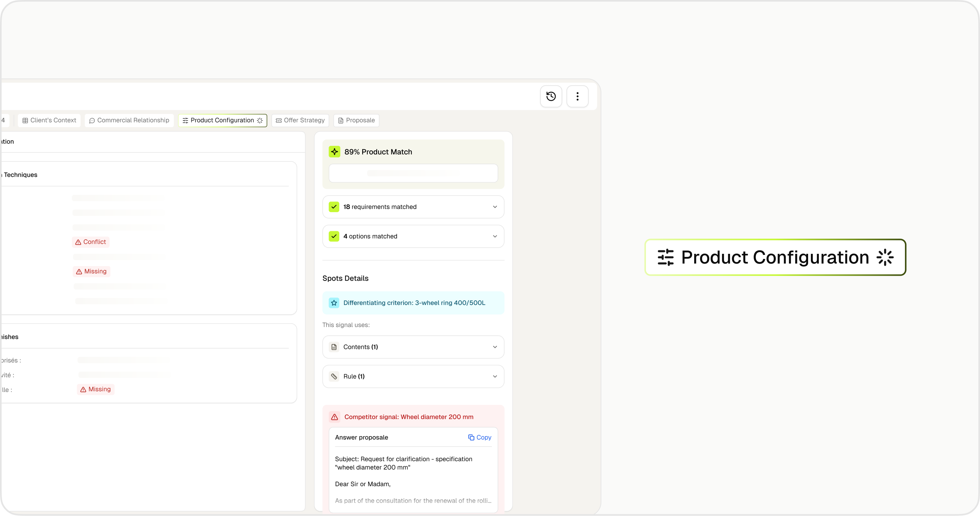Click green check beside 4 options matched

(x=334, y=236)
